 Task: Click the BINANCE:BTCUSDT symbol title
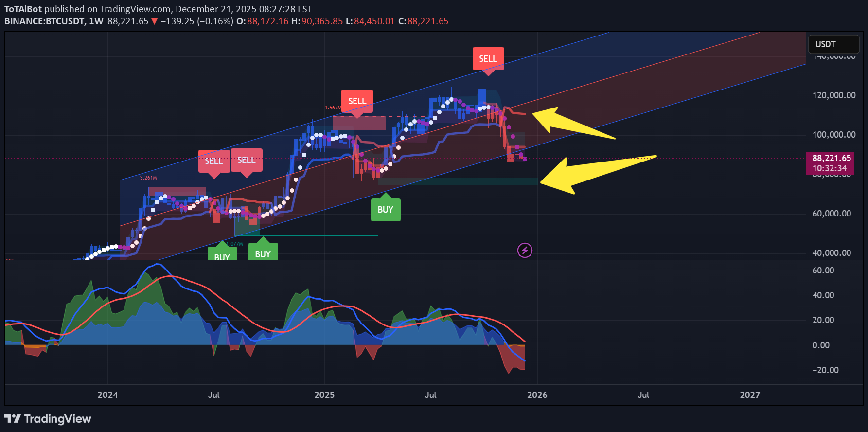(45, 21)
